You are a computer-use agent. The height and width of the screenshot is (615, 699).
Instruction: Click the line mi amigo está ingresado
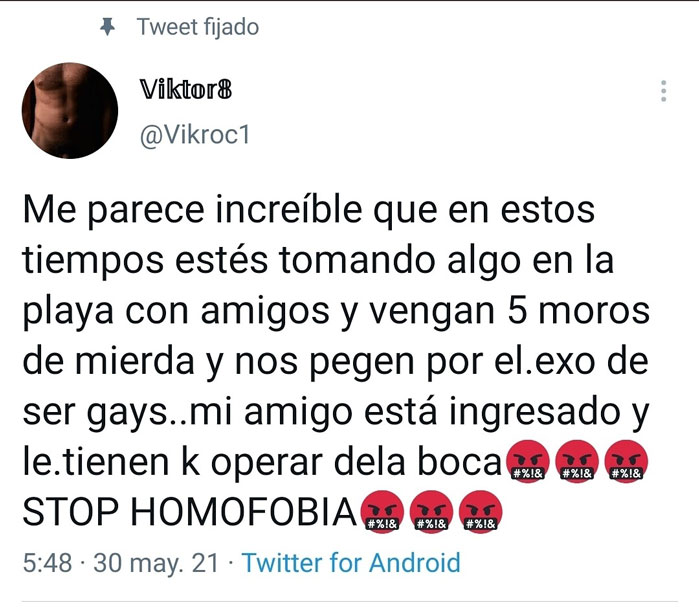pos(335,413)
